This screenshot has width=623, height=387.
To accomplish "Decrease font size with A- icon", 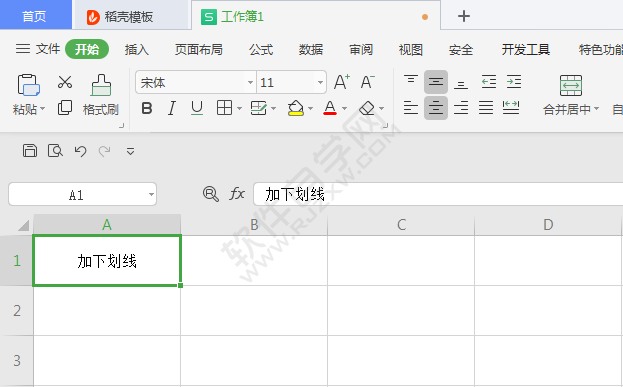I will point(368,82).
